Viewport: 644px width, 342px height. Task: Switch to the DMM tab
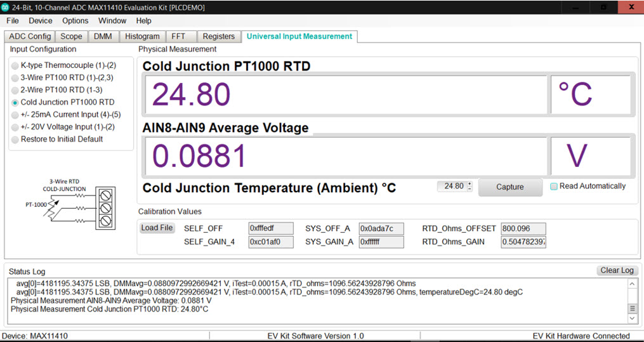(103, 37)
